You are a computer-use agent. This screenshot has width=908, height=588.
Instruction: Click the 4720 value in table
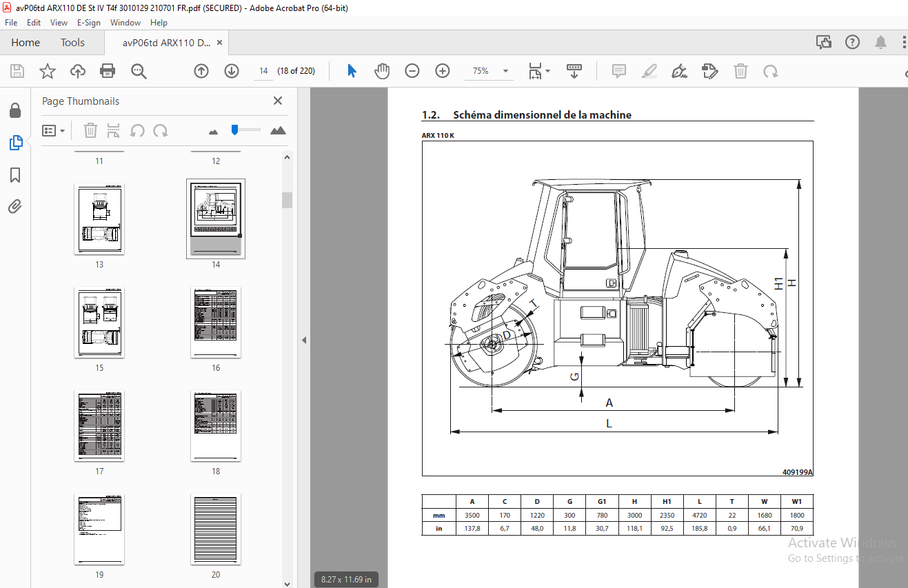pos(700,515)
